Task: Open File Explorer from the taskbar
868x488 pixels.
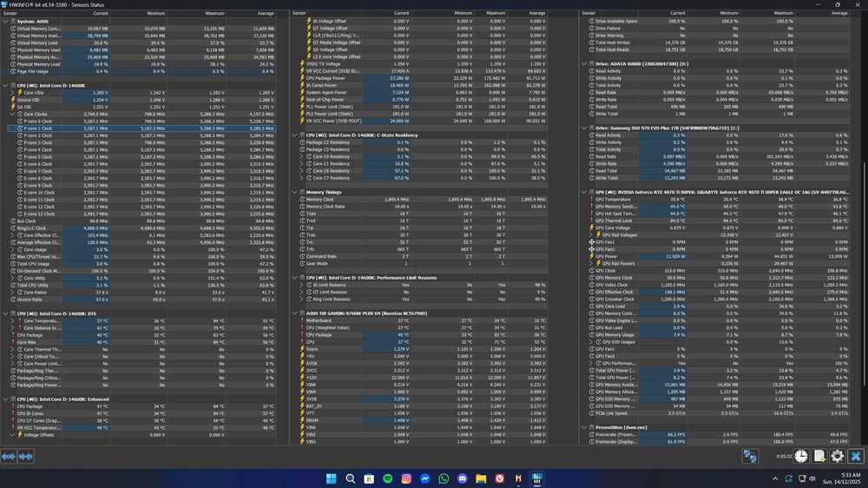Action: (481, 478)
